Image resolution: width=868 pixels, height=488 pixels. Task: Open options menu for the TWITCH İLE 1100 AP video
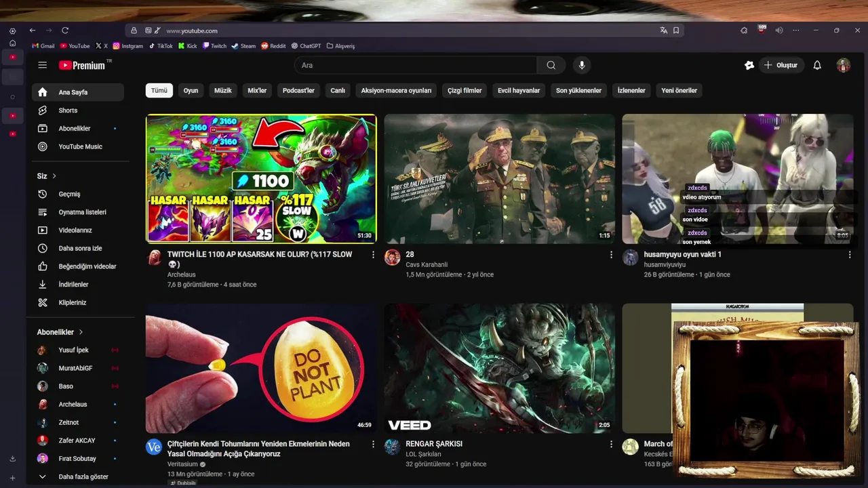pyautogui.click(x=373, y=255)
